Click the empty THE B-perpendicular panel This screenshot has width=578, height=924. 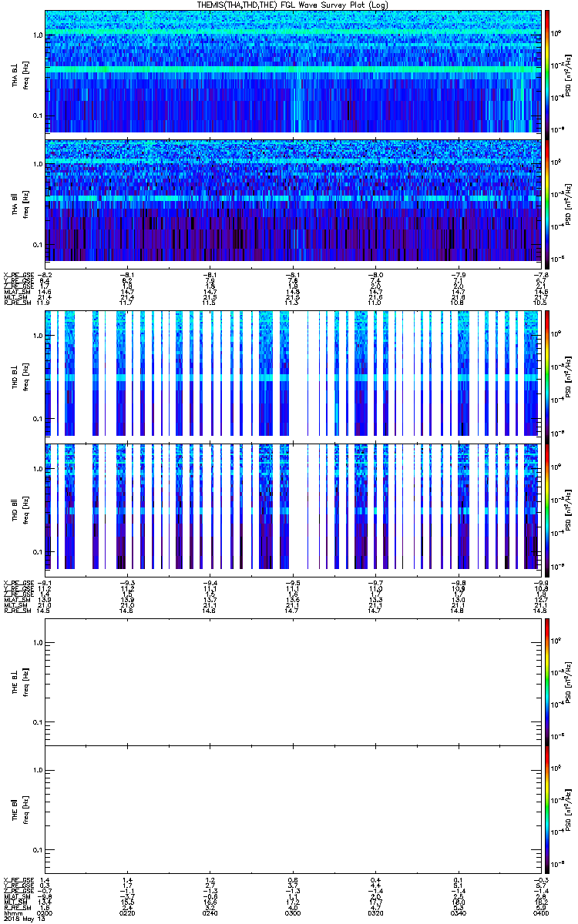292,681
